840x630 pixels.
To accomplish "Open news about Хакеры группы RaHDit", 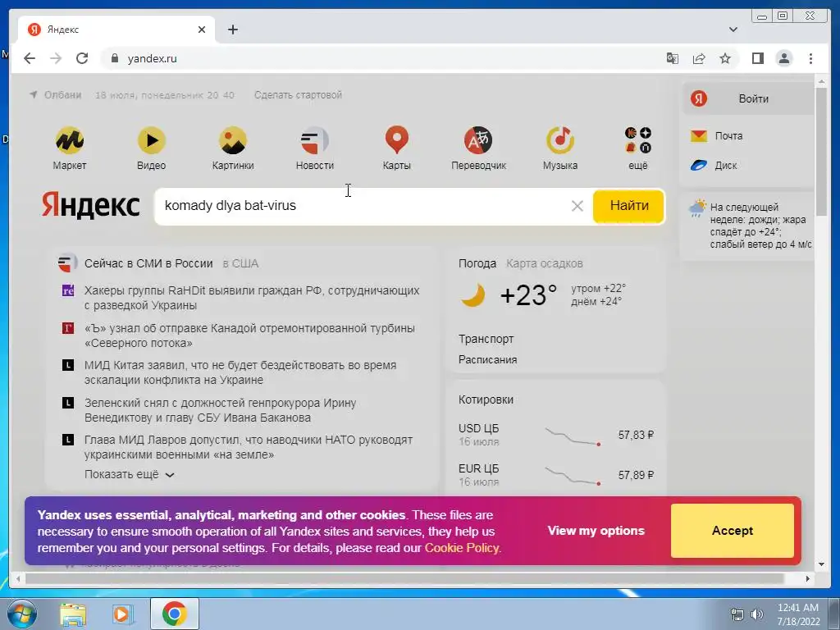I will coord(252,298).
